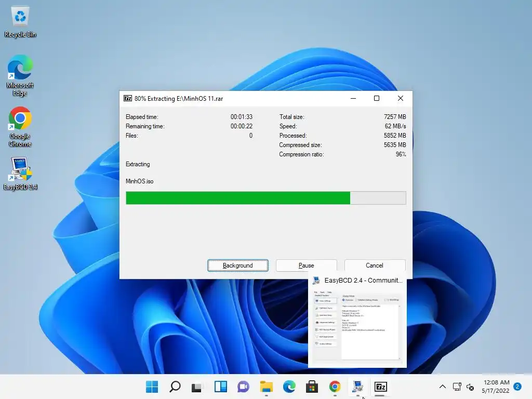The image size is (532, 399).
Task: Open the Widgets panel in taskbar
Action: (220, 387)
